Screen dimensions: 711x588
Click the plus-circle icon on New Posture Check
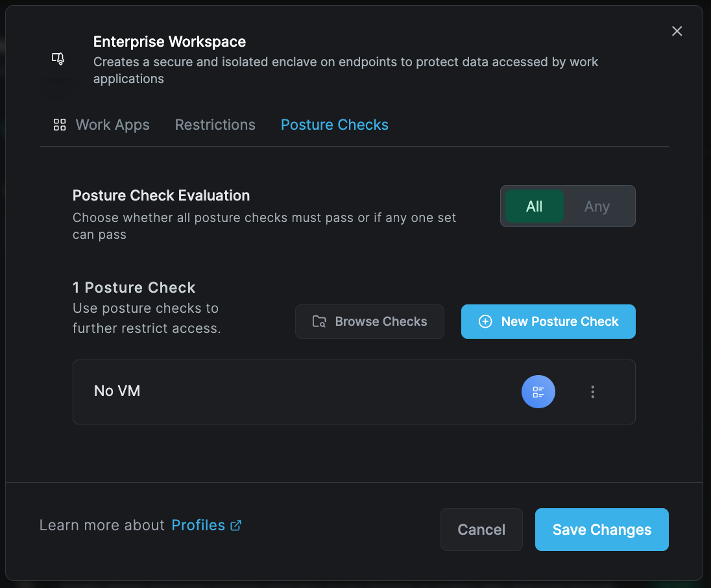485,321
